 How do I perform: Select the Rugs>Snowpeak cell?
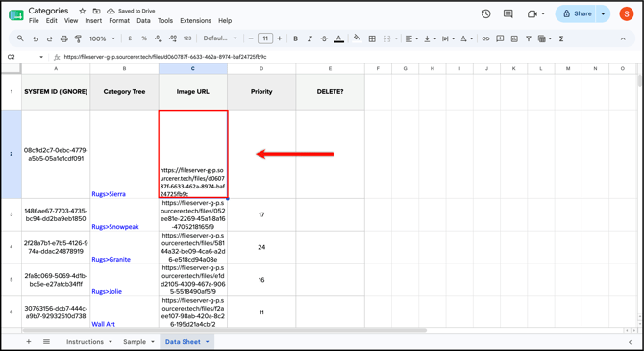[x=124, y=214]
